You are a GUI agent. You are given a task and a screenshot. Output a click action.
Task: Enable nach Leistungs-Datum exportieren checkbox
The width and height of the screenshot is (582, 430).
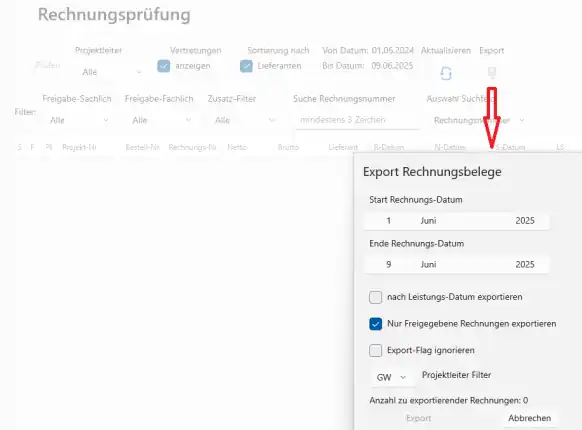tap(375, 297)
